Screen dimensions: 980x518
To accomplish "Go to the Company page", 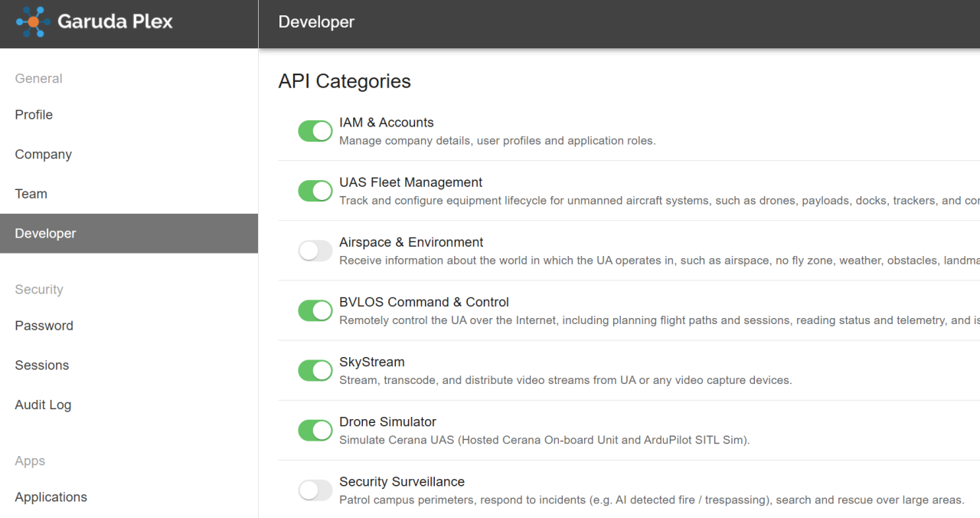I will [43, 155].
